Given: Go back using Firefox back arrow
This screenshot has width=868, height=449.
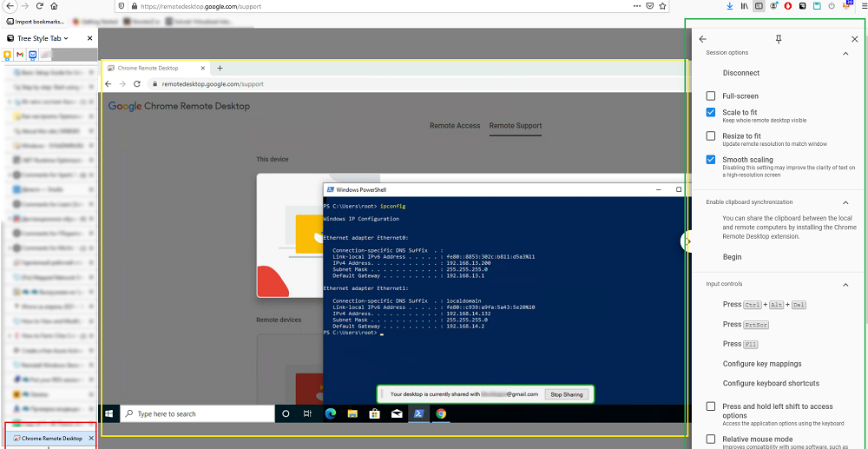Looking at the screenshot, I should 10,7.
